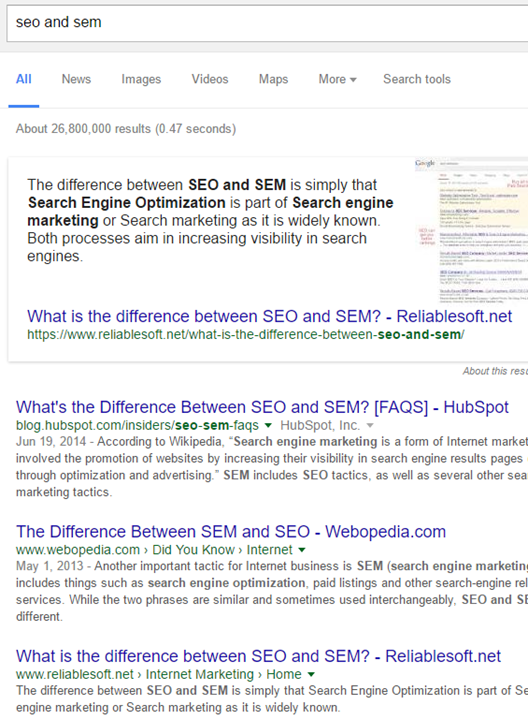Click in the search box containing 'seo and sem'
Viewport: 528px width, 720px height.
click(267, 22)
